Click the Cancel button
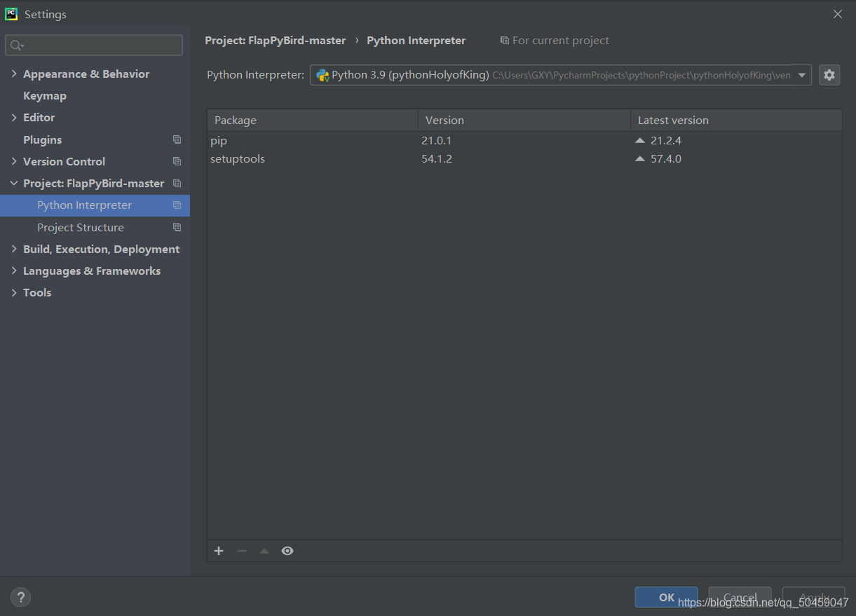Screen dimensions: 856x616 (x=740, y=597)
